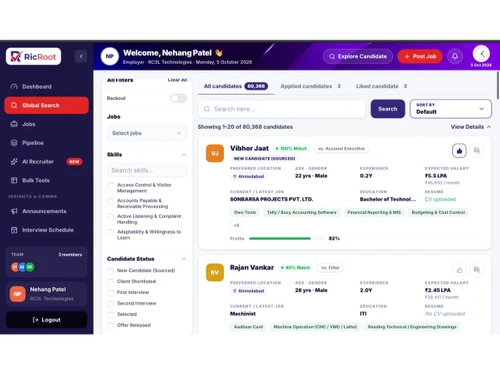
Task: Collapse the Skills filter section
Action: pyautogui.click(x=184, y=155)
